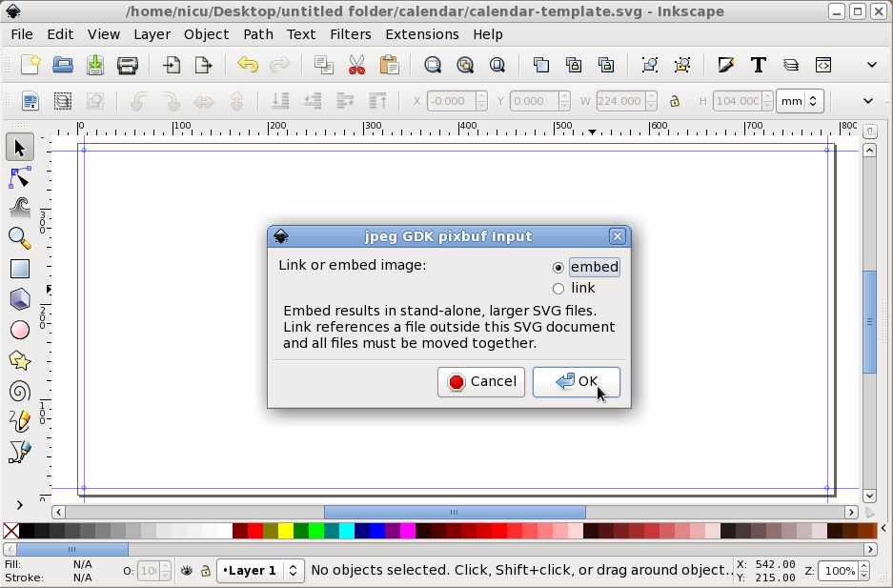Expand the tool controls bar overflow chevron
This screenshot has height=588, width=893.
(x=868, y=101)
